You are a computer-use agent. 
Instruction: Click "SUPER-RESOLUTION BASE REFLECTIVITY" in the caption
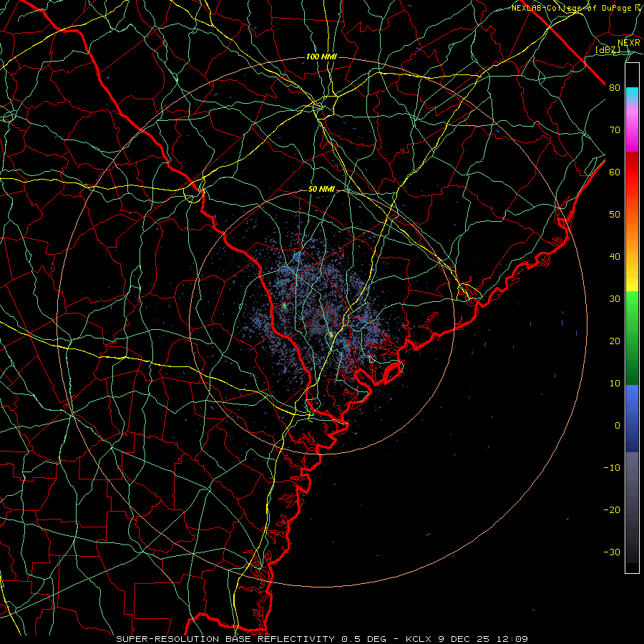[225, 639]
